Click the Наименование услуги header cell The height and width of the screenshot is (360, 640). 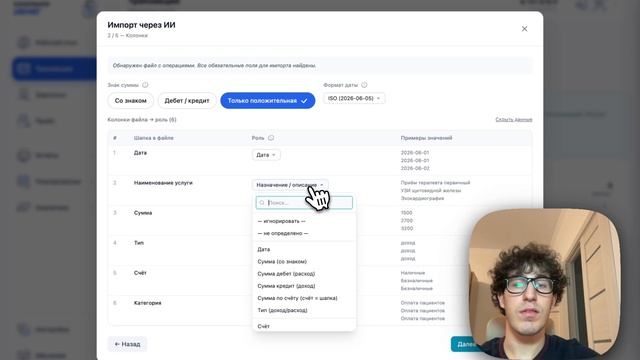(x=163, y=183)
